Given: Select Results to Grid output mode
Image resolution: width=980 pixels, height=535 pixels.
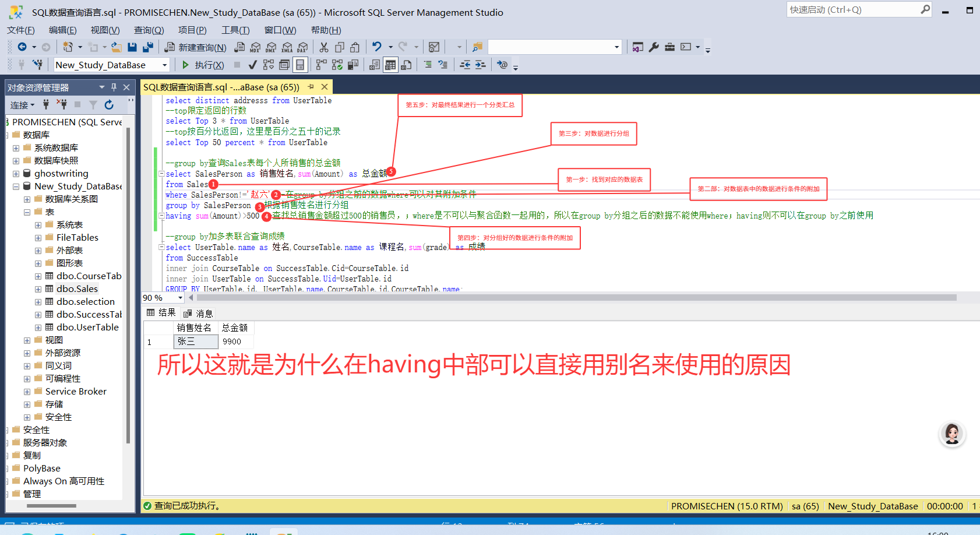Looking at the screenshot, I should (390, 65).
